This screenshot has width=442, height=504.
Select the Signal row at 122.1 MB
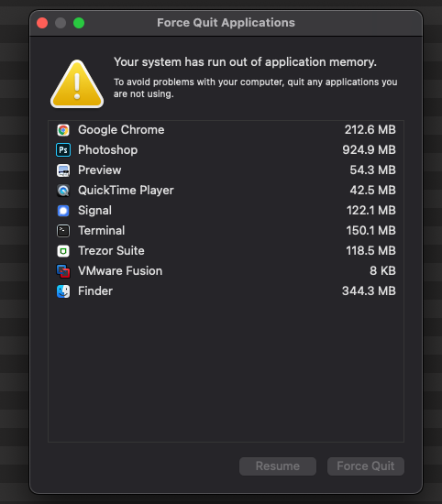226,211
